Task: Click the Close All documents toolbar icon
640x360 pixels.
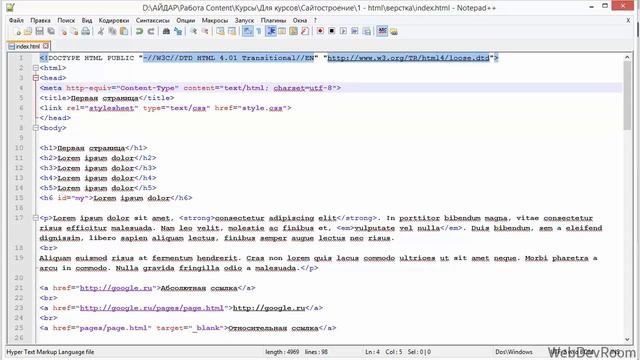Action: tap(75, 31)
